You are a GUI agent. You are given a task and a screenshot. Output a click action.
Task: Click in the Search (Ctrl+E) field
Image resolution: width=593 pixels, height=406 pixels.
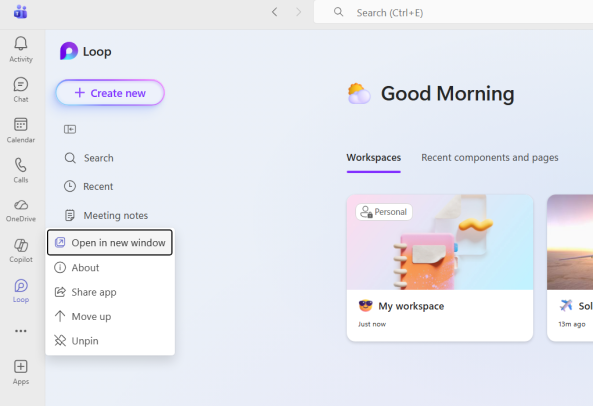[x=453, y=12]
